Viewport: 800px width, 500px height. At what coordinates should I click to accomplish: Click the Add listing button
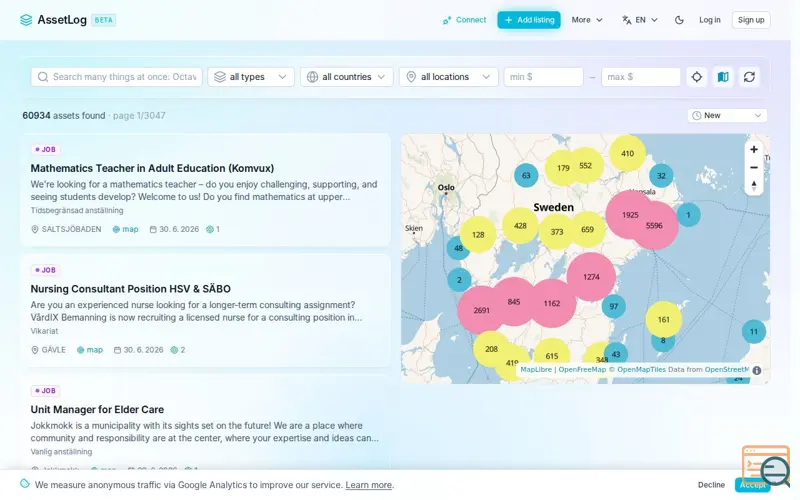(529, 20)
